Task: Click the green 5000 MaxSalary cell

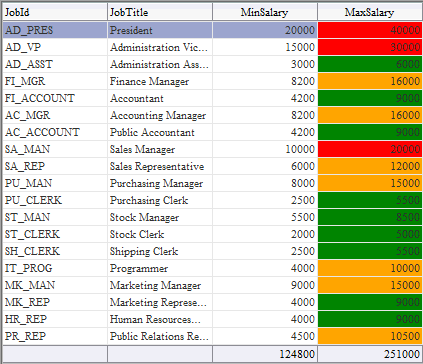Action: tap(370, 234)
